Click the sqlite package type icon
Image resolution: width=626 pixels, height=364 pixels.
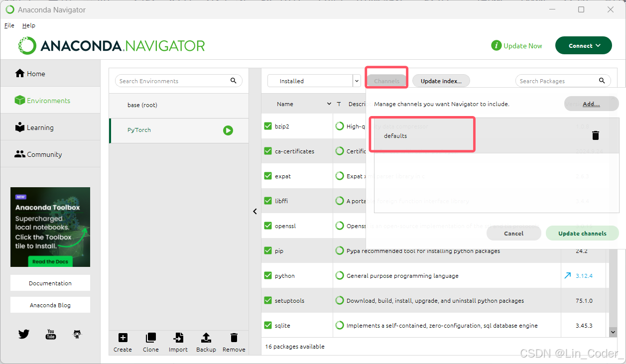[x=340, y=325]
